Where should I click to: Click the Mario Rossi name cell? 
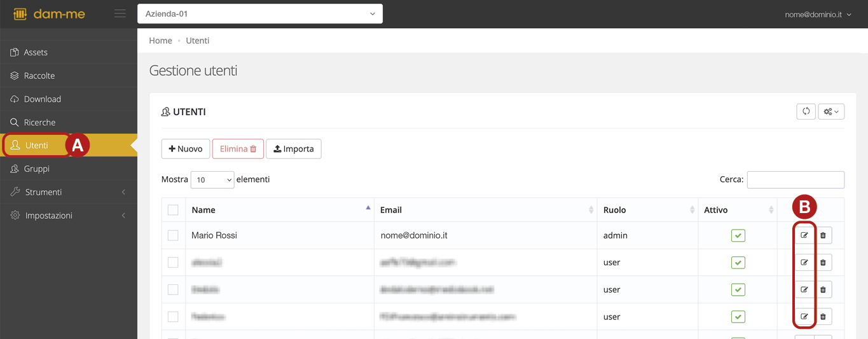pos(280,235)
